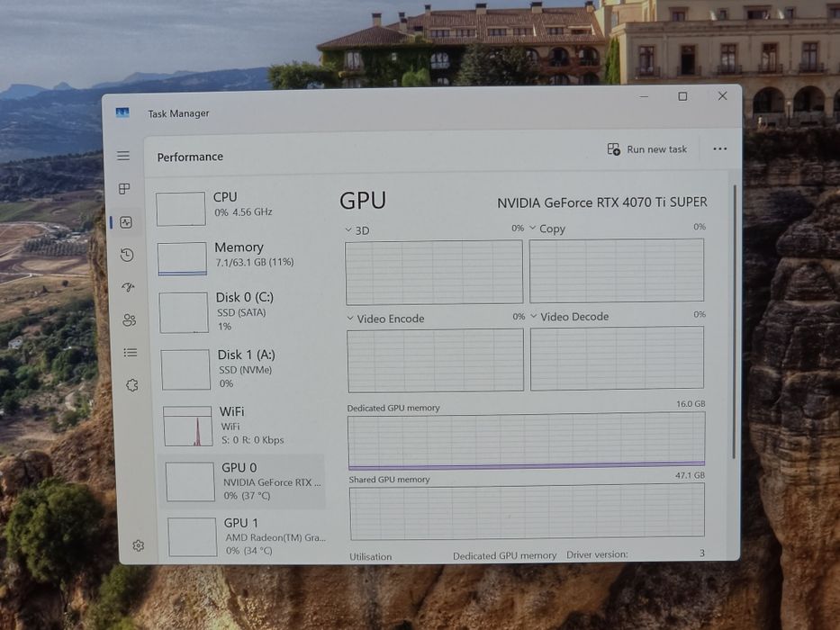
Task: Click the 47.1 GB shared memory value
Action: [690, 475]
